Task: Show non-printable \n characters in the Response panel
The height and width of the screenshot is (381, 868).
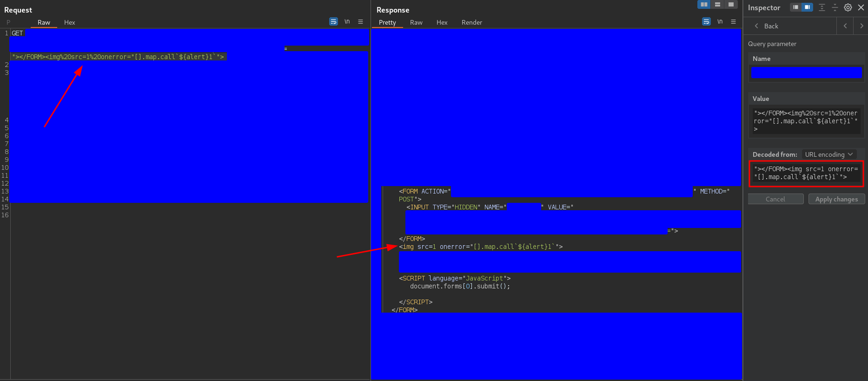Action: (x=720, y=21)
